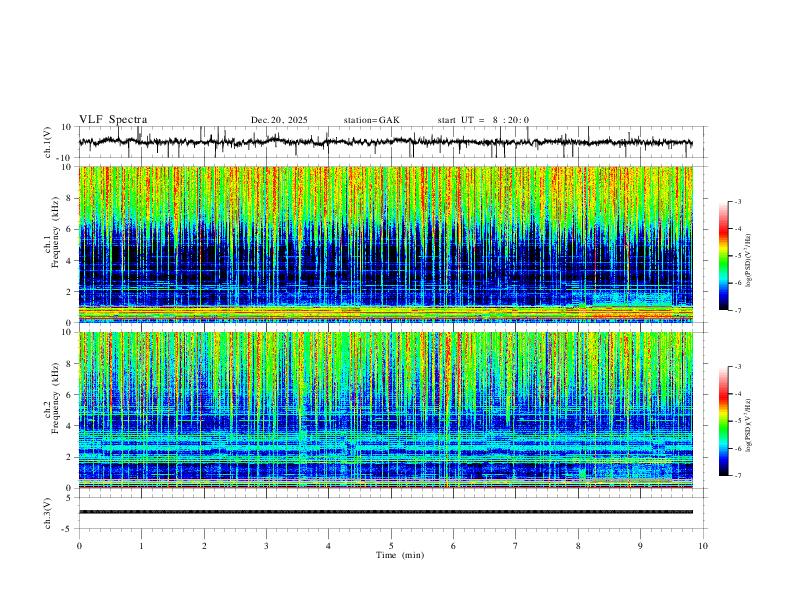
Task: Click the time axis tick label "9"
Action: click(x=640, y=546)
